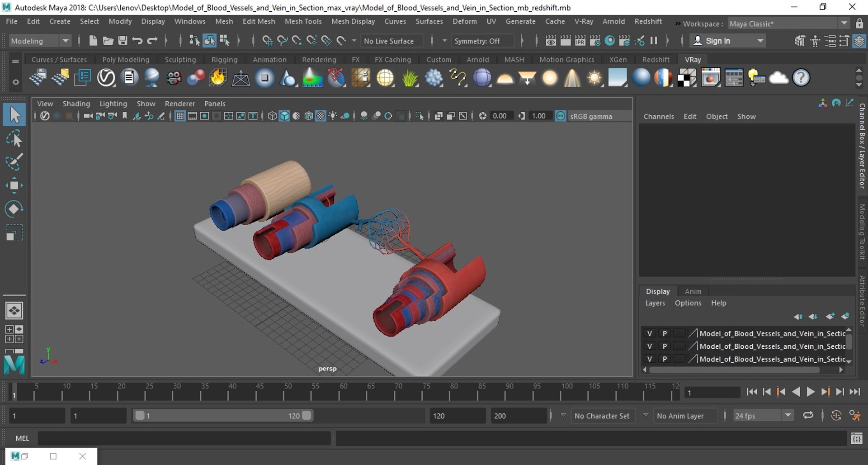Click the checkerboard texture shelf icon
This screenshot has height=465, width=868.
[687, 78]
